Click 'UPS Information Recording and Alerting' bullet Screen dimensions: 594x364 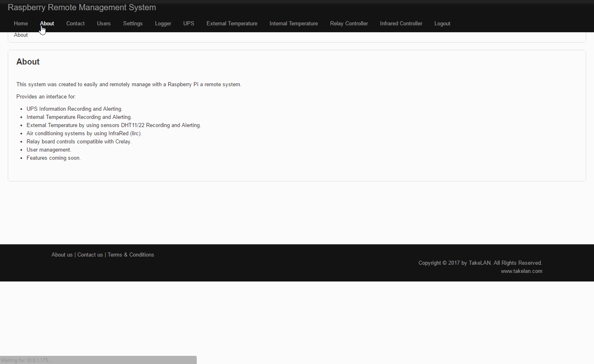74,109
